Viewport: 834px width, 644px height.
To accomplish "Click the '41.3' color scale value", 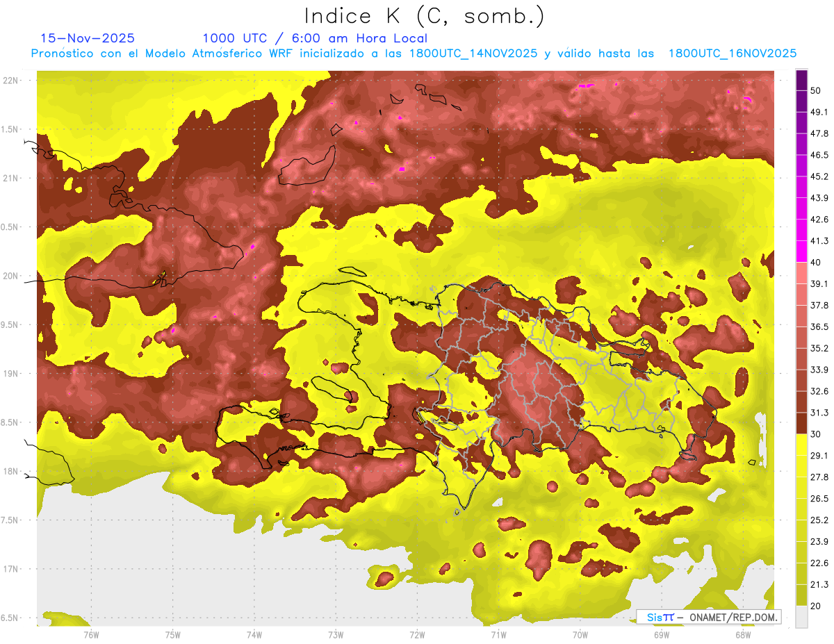I will point(819,241).
